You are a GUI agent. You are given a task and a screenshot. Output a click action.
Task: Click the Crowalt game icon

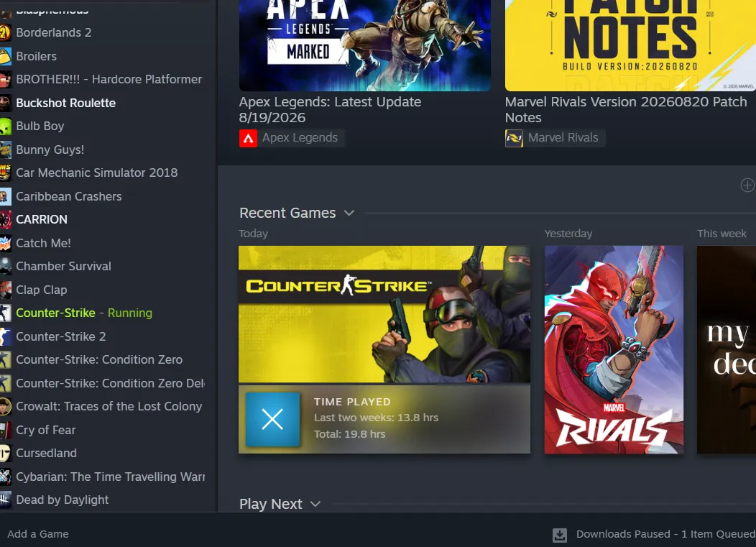click(x=5, y=407)
